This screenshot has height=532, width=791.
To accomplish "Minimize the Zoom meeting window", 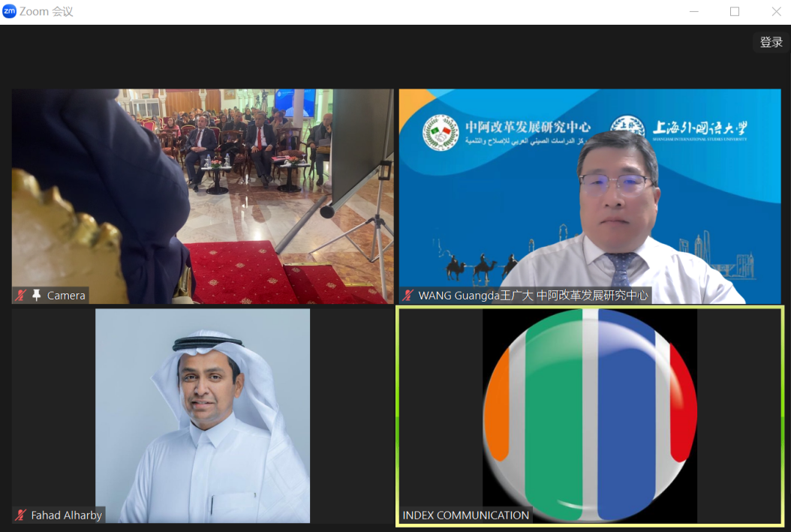I will click(x=693, y=12).
